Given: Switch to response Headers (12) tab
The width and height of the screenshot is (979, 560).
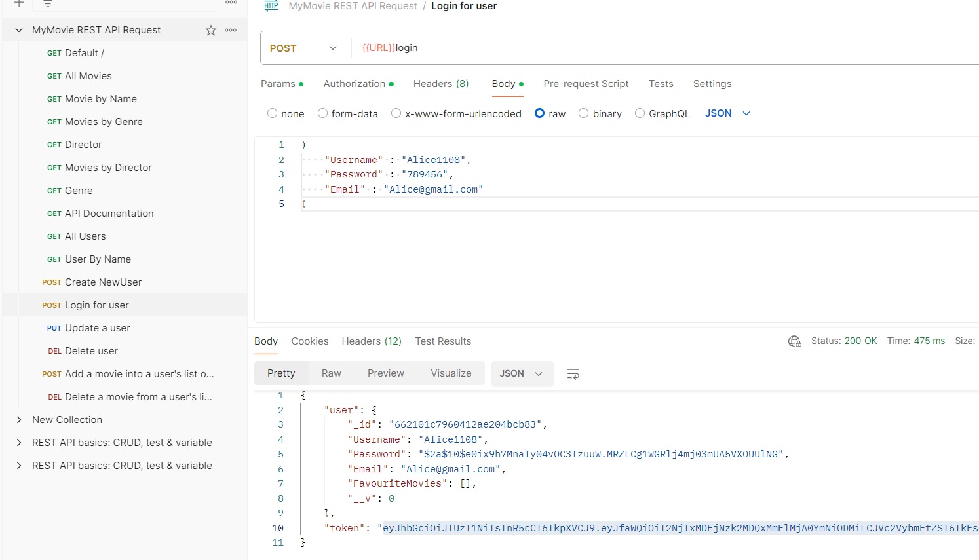Looking at the screenshot, I should [x=372, y=341].
